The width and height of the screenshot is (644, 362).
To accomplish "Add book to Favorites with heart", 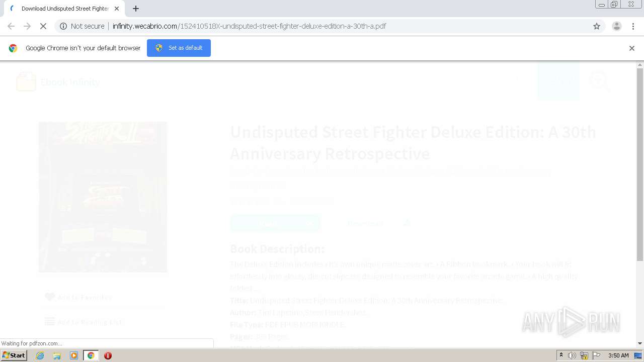I will coord(78,297).
